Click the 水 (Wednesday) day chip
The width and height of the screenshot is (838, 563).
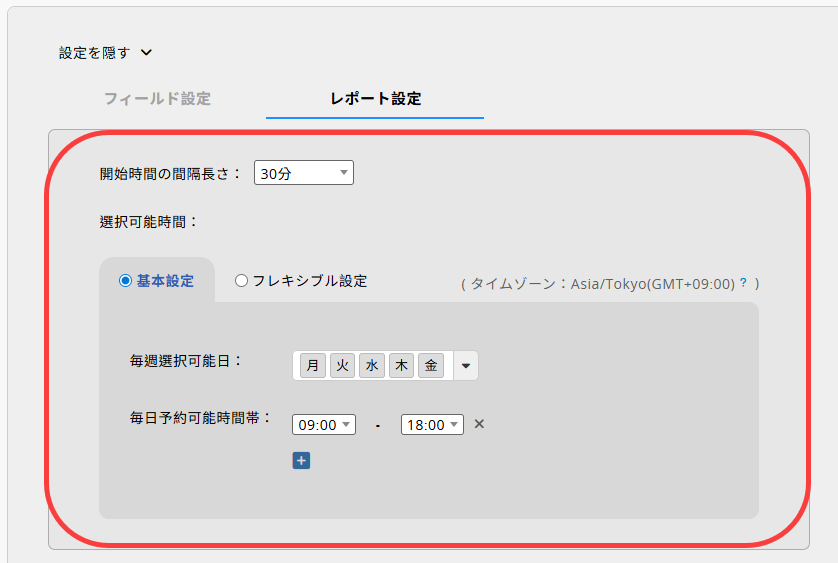(372, 366)
